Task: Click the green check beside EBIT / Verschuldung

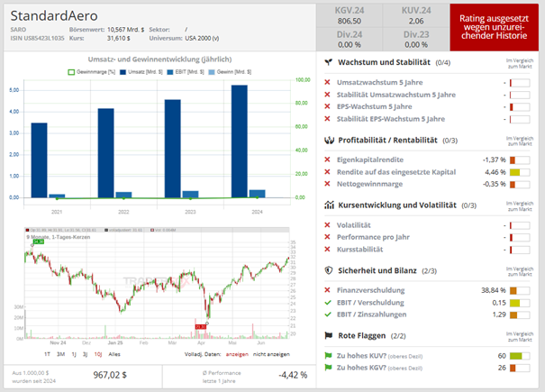Action: (x=328, y=303)
